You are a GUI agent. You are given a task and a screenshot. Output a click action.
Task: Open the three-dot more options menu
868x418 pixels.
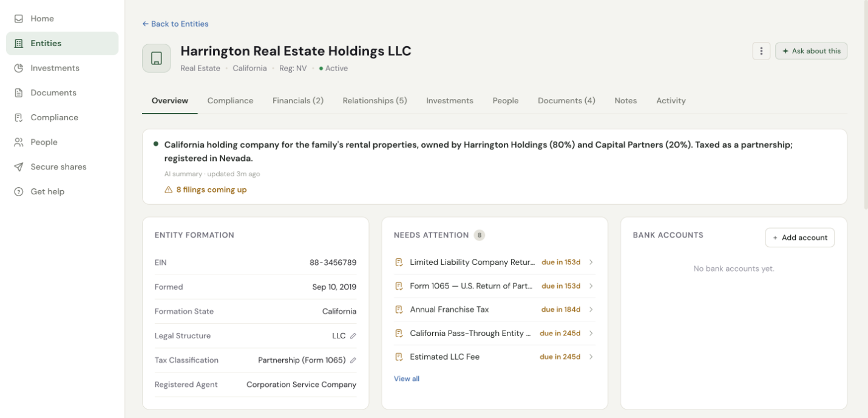[x=761, y=51]
